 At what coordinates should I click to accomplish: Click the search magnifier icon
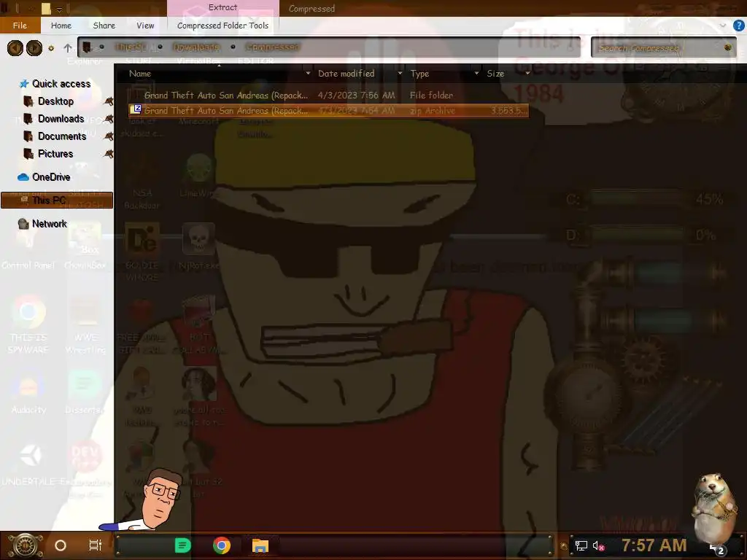click(728, 47)
